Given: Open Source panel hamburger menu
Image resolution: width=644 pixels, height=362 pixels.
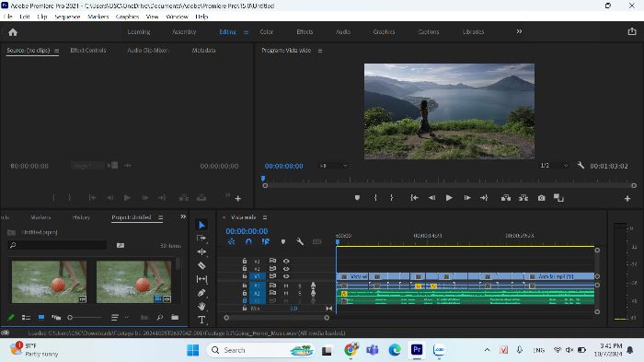Looking at the screenshot, I should 56,51.
